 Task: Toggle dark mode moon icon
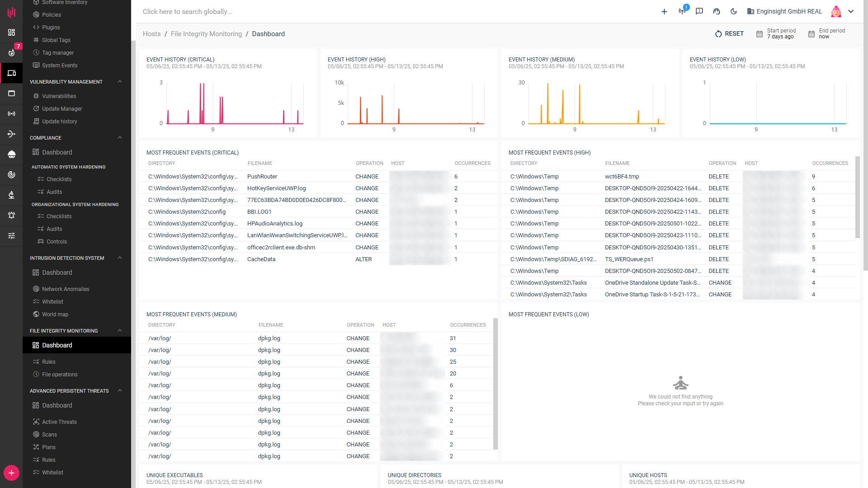[733, 11]
